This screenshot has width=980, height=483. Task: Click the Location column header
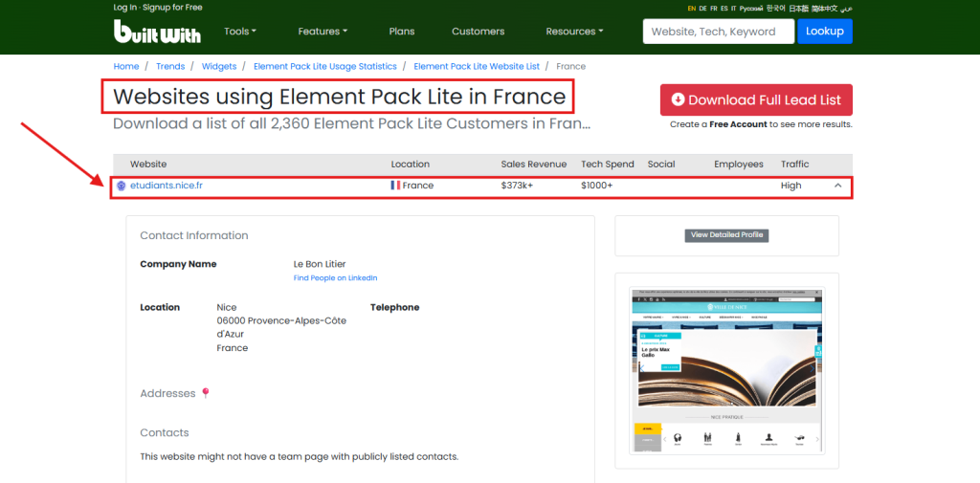point(410,165)
